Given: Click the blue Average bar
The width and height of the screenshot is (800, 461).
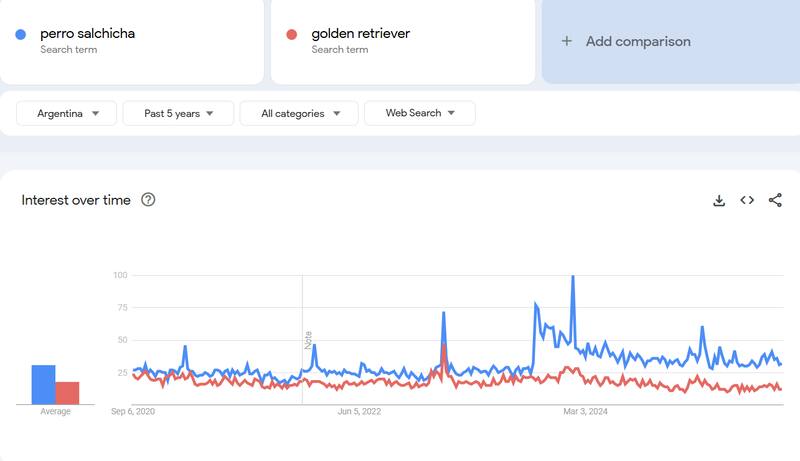Looking at the screenshot, I should click(43, 384).
